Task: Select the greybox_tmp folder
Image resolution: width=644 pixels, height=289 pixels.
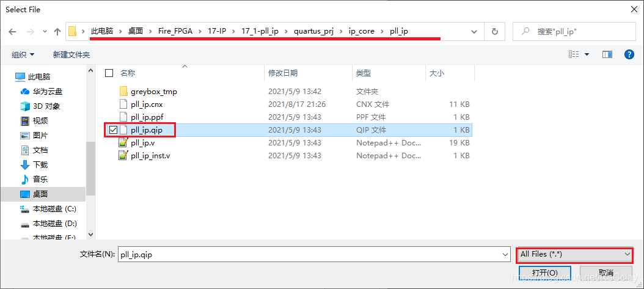Action: (x=154, y=91)
